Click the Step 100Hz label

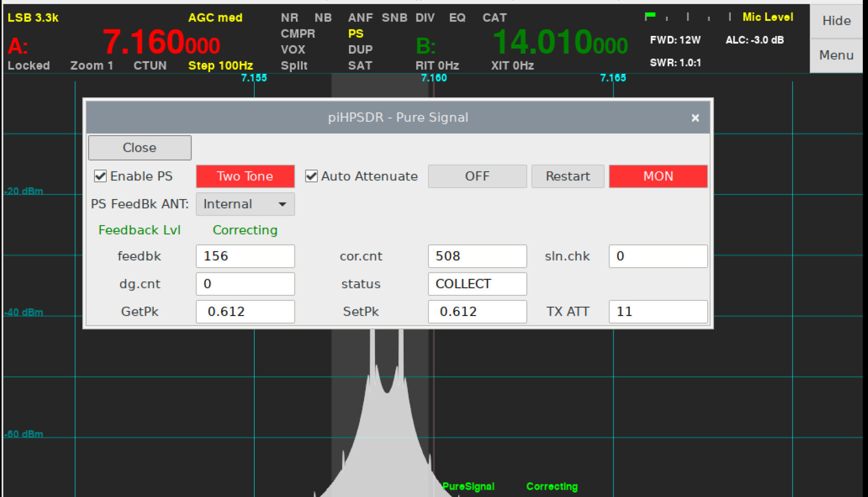click(221, 66)
